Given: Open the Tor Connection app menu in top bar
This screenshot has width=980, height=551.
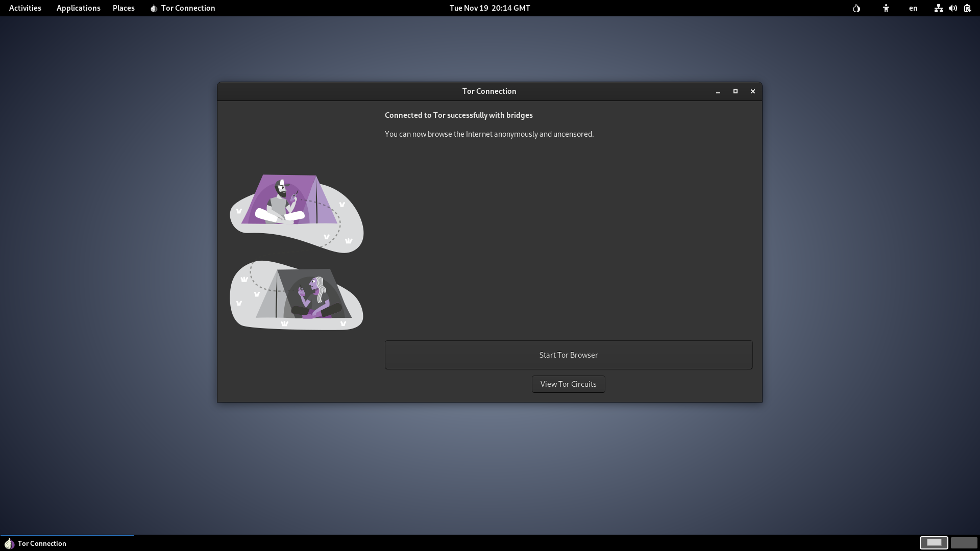Looking at the screenshot, I should [183, 8].
